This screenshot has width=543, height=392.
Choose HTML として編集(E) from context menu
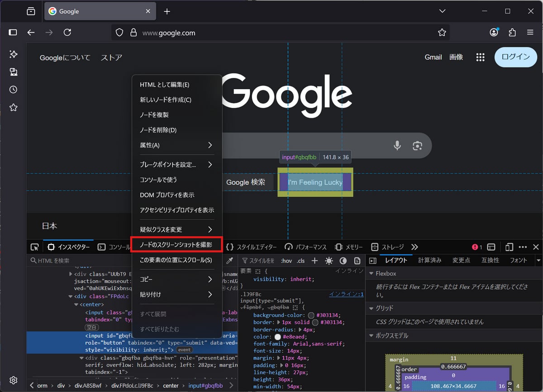click(176, 85)
